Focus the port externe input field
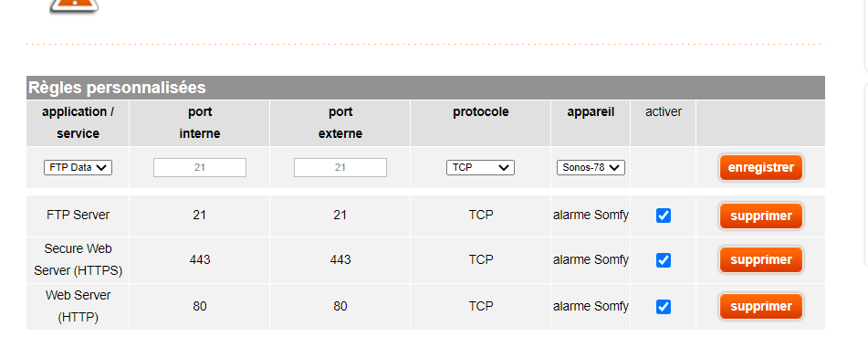 pos(340,167)
